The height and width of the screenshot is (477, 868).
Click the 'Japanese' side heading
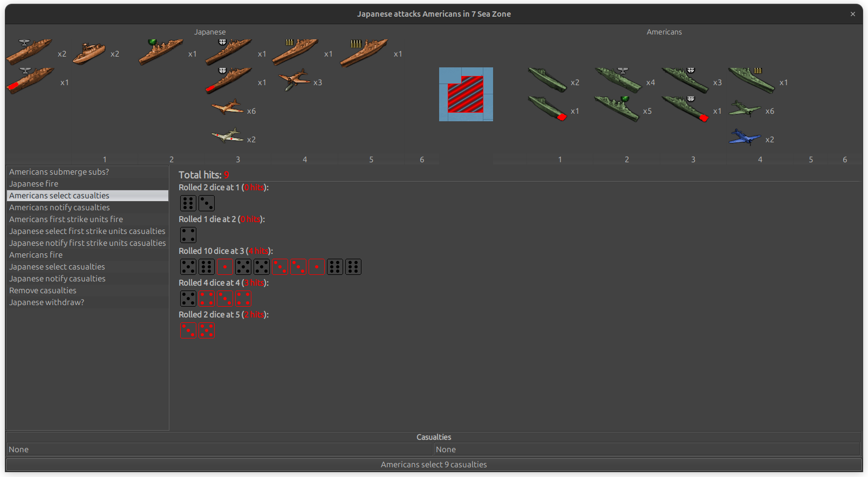click(210, 32)
